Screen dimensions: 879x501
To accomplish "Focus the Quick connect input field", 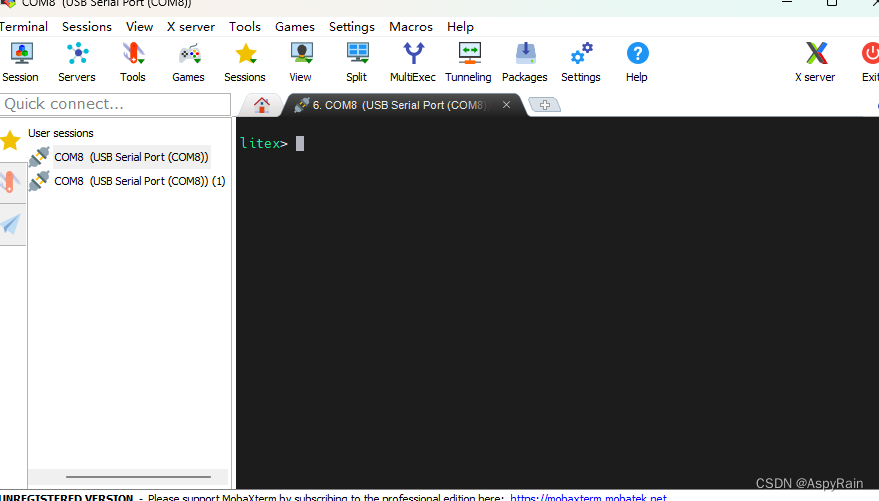I will click(115, 104).
